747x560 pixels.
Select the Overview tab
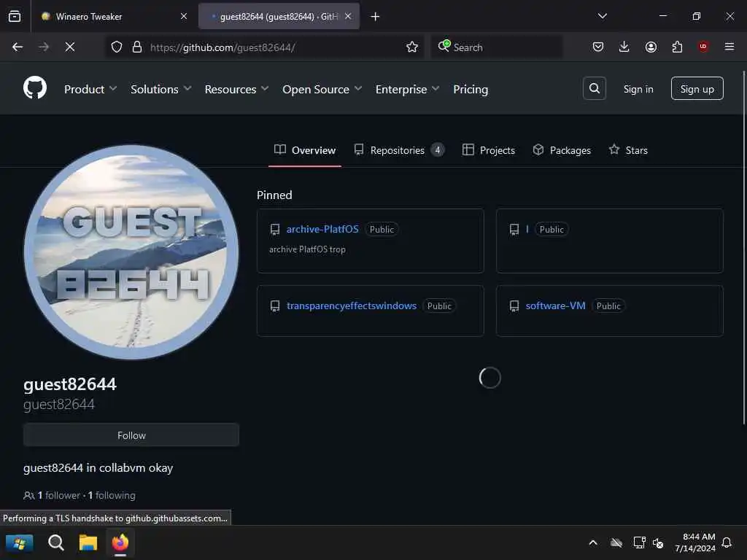click(x=305, y=150)
